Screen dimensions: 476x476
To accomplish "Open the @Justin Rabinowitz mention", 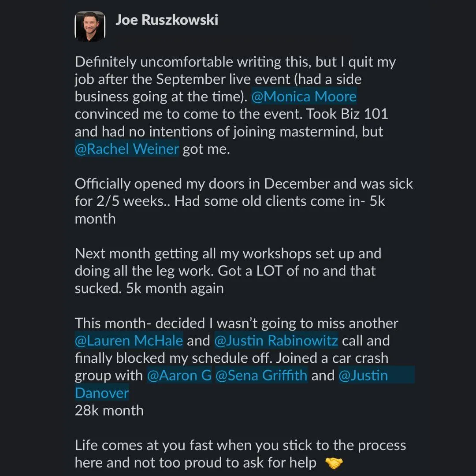I will [x=276, y=341].
